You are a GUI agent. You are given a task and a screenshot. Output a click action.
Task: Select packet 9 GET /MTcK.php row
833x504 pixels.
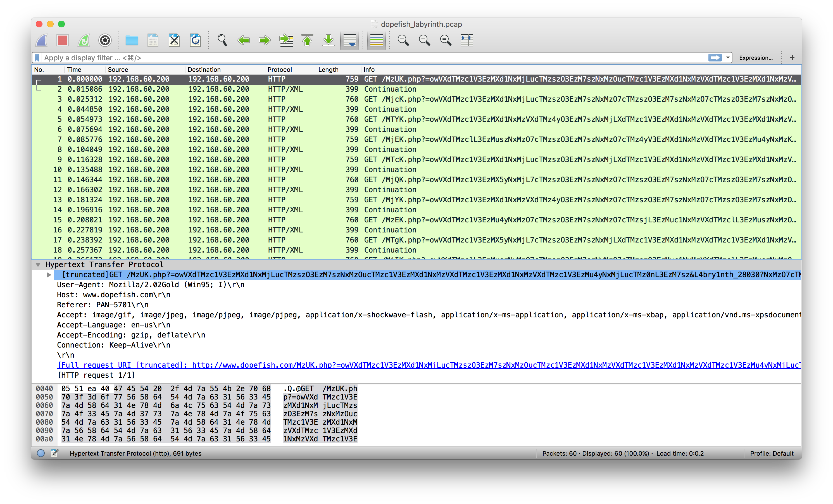(416, 159)
